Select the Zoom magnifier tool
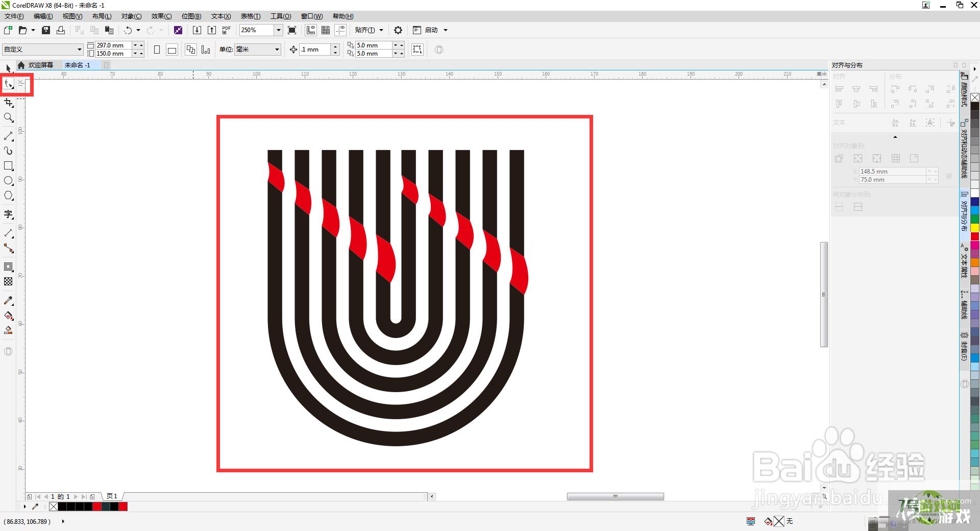The height and width of the screenshot is (531, 980). click(x=9, y=118)
